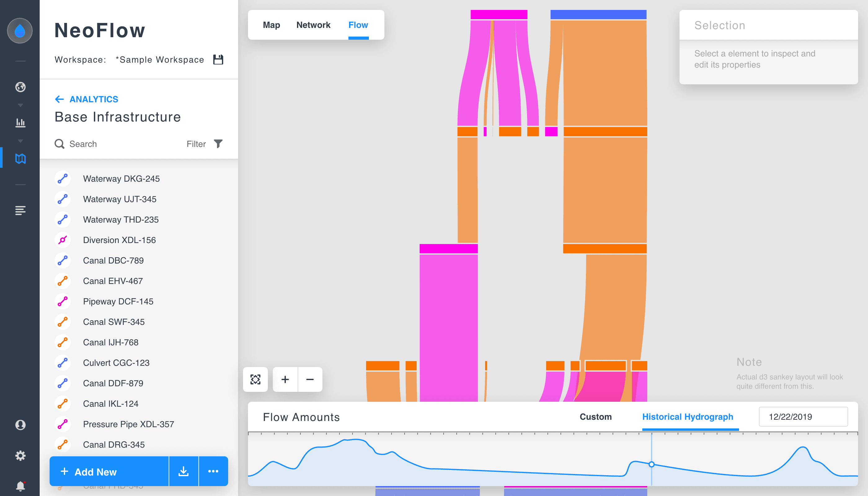Switch to the Map tab
This screenshot has height=496, width=868.
click(272, 25)
